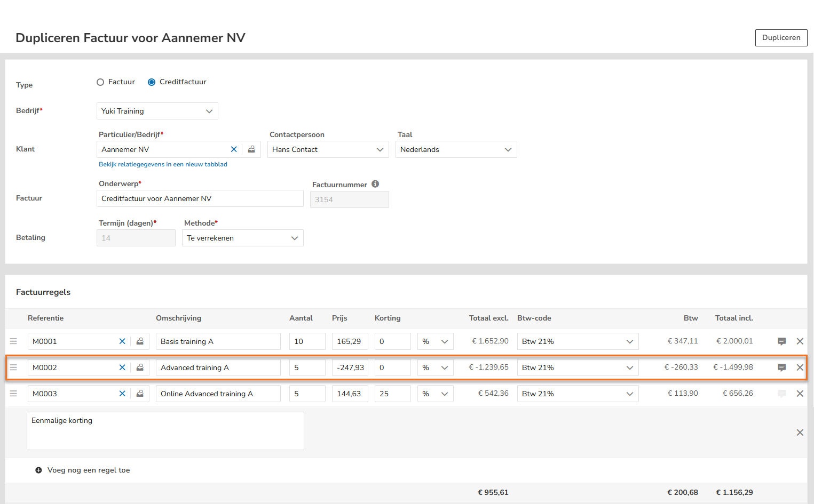Click the Factuurregels section heading
This screenshot has height=504, width=814.
pos(43,292)
